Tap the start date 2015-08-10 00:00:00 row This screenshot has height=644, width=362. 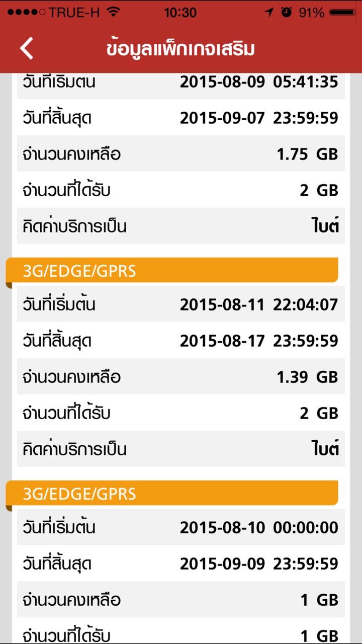pyautogui.click(x=181, y=527)
